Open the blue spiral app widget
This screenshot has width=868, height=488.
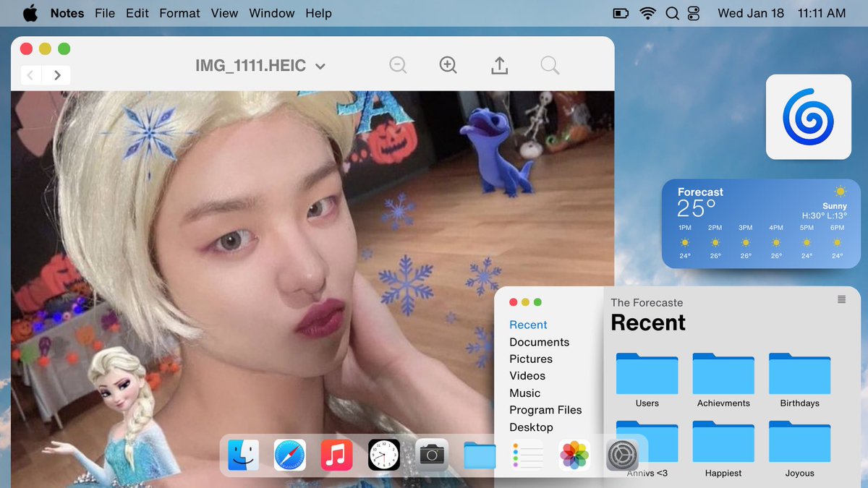[x=809, y=116]
